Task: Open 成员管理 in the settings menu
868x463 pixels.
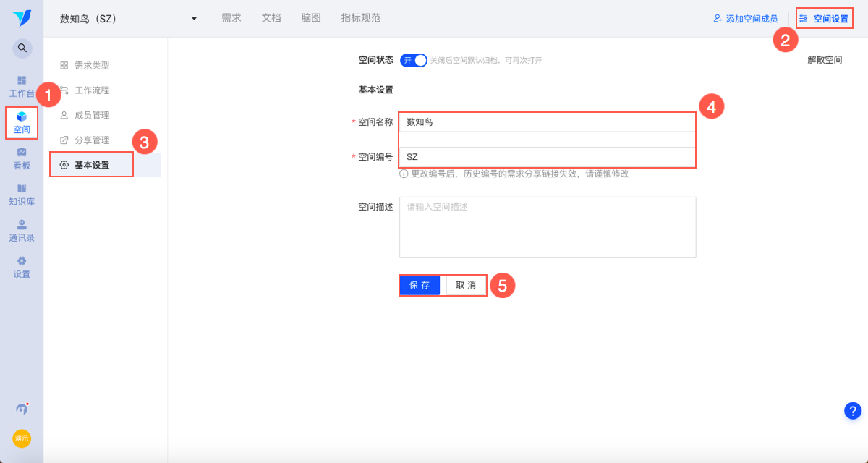Action: point(92,115)
